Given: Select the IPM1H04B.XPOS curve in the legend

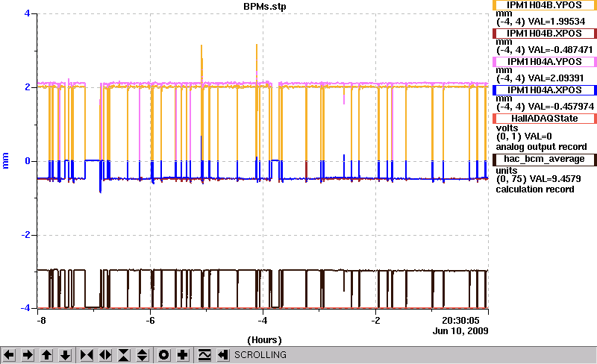Looking at the screenshot, I should [545, 34].
